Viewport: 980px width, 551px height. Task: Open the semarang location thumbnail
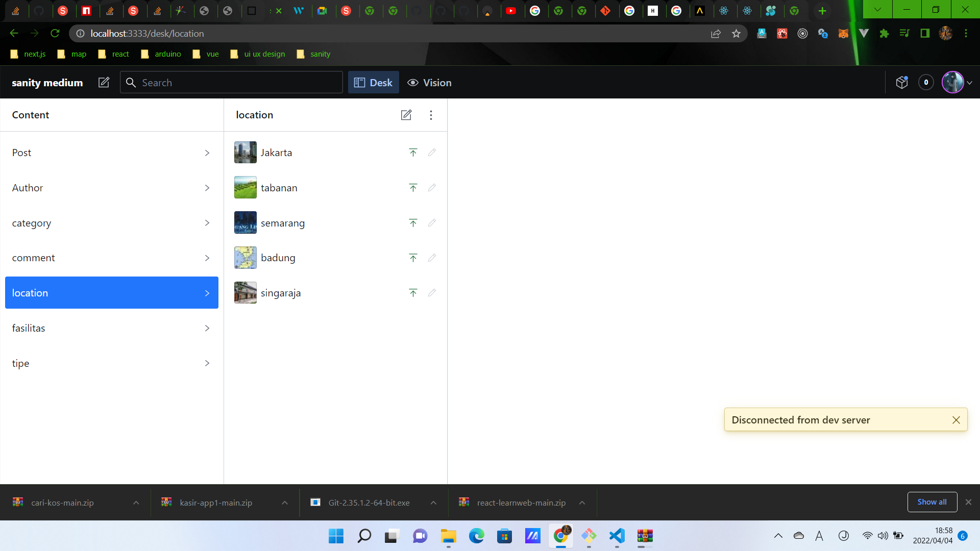coord(246,223)
